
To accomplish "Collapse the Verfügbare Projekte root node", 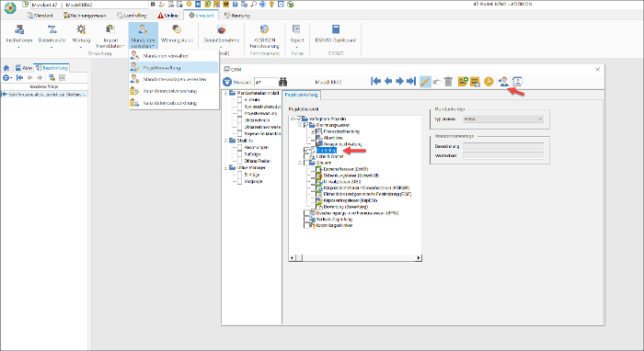I will pos(293,119).
